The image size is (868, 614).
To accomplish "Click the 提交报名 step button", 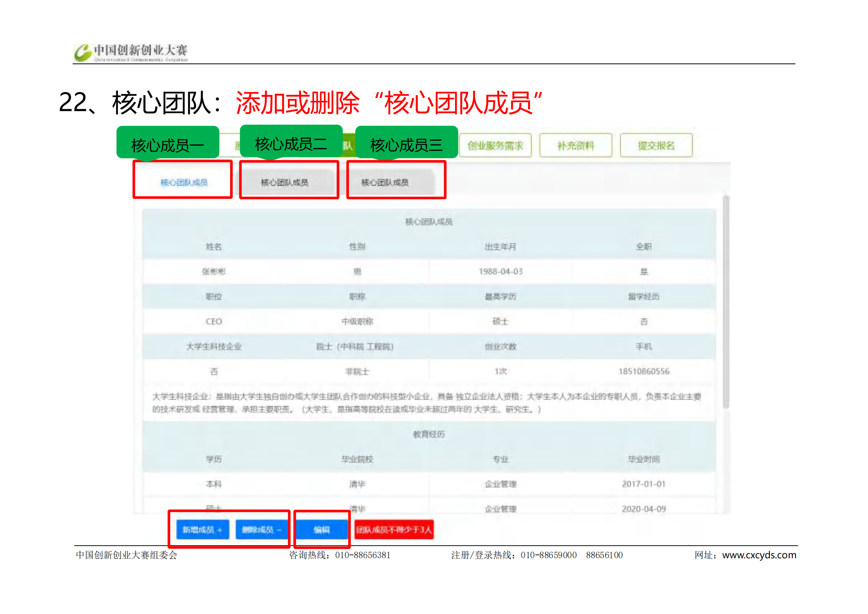I will (656, 145).
